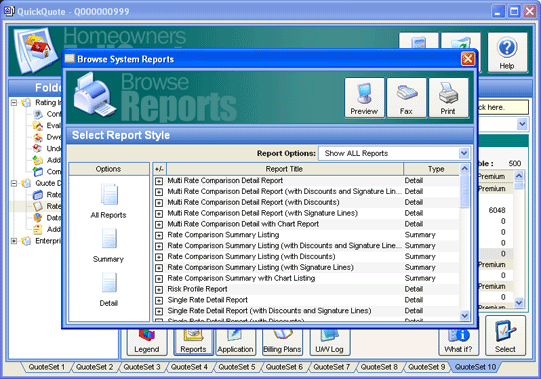Click the 6048 premium value
The width and height of the screenshot is (541, 379).
(497, 211)
